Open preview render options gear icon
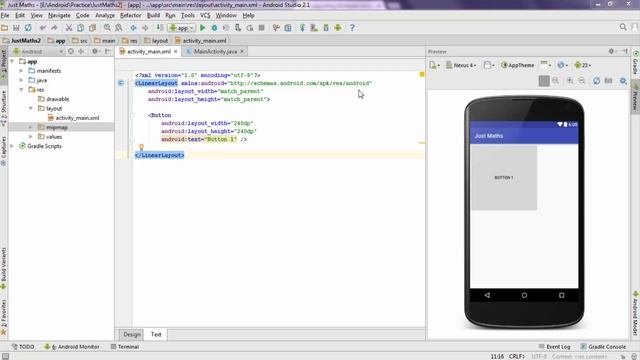640x360 pixels. (x=623, y=81)
